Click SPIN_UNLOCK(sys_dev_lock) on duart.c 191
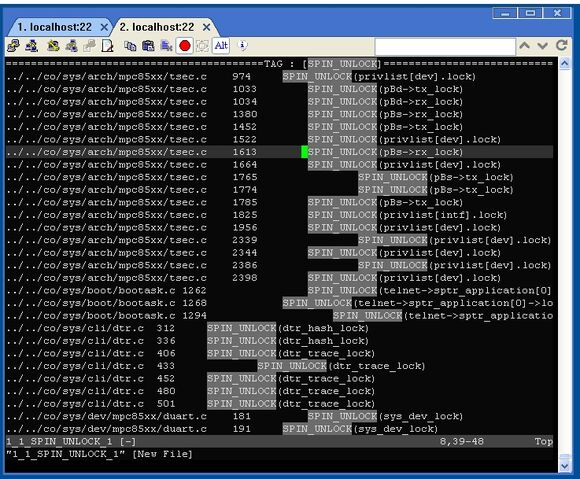This screenshot has width=580, height=479. click(x=360, y=429)
